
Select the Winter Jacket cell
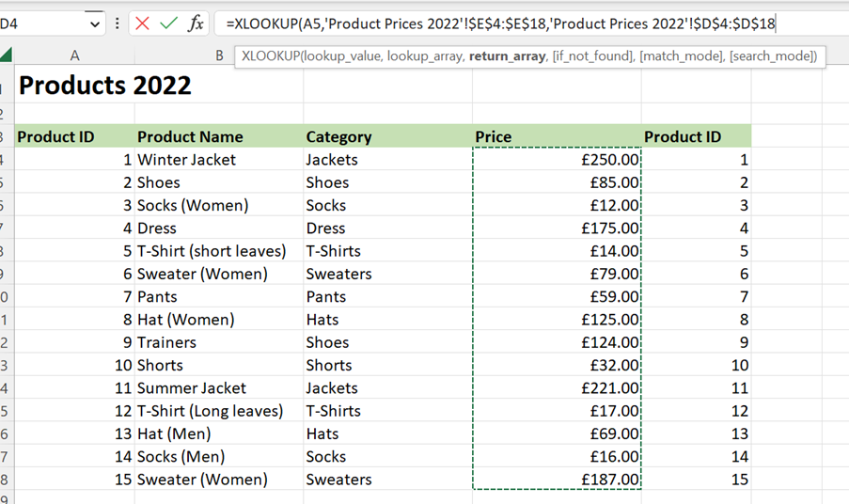(219, 160)
